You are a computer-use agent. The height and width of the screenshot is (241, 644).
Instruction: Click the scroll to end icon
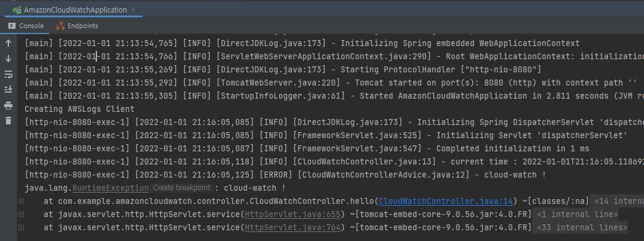pos(8,90)
